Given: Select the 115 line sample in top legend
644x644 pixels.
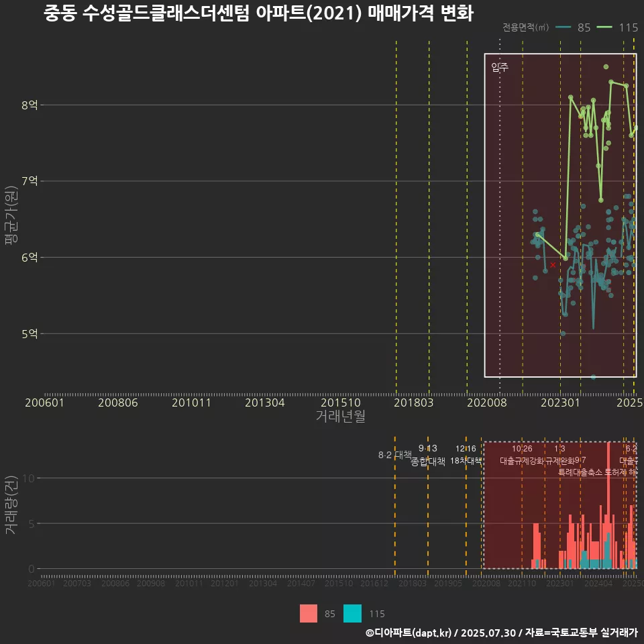Looking at the screenshot, I should tap(604, 28).
